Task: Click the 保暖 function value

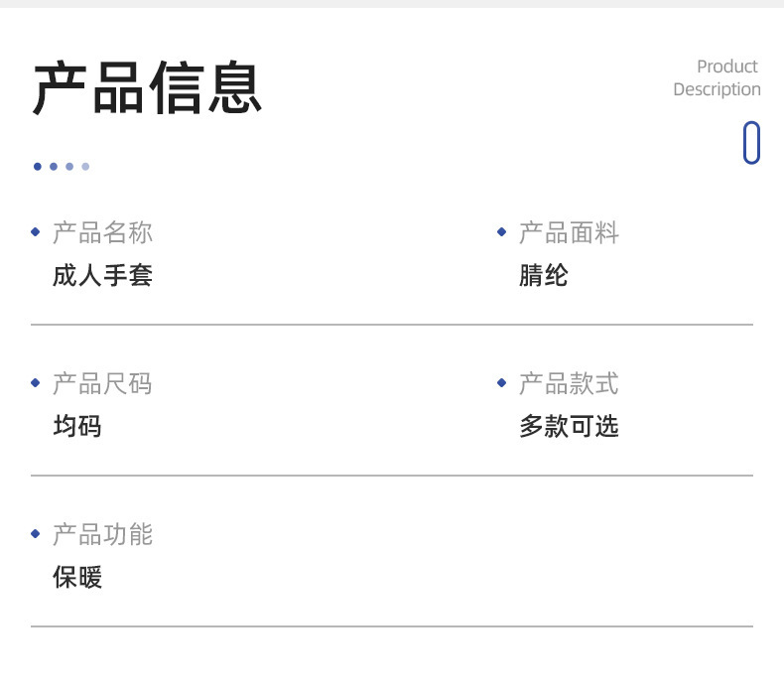Action: click(77, 578)
